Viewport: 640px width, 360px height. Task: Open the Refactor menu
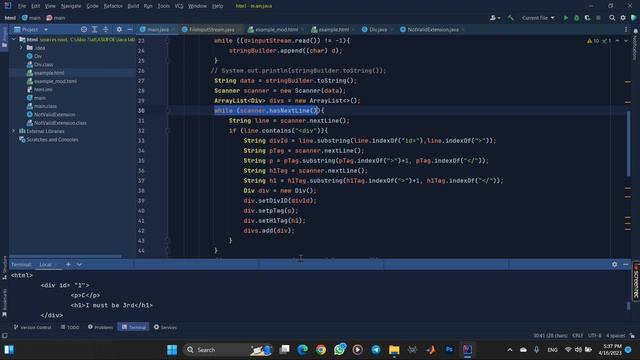click(x=113, y=6)
